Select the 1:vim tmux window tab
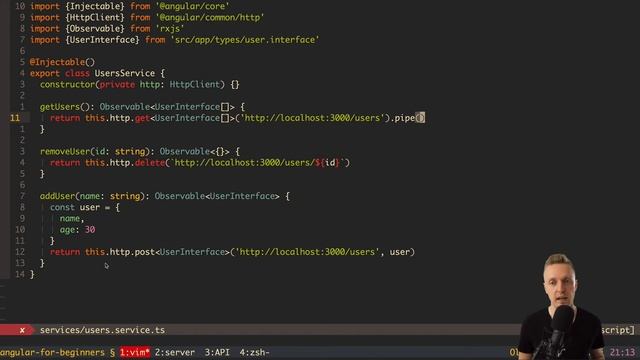Screen dimensions: 640x360 point(135,352)
